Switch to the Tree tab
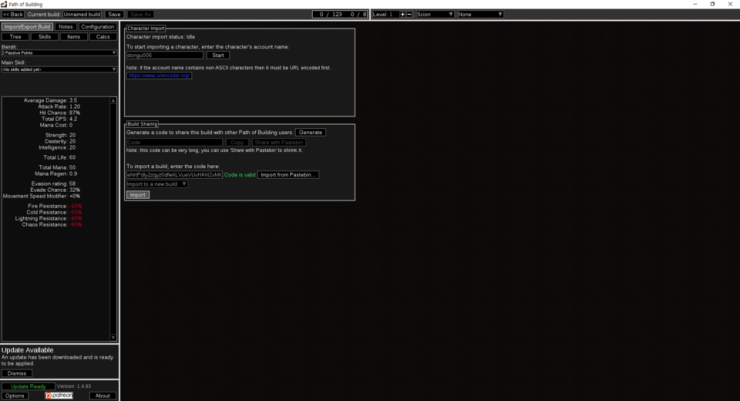 [x=16, y=37]
